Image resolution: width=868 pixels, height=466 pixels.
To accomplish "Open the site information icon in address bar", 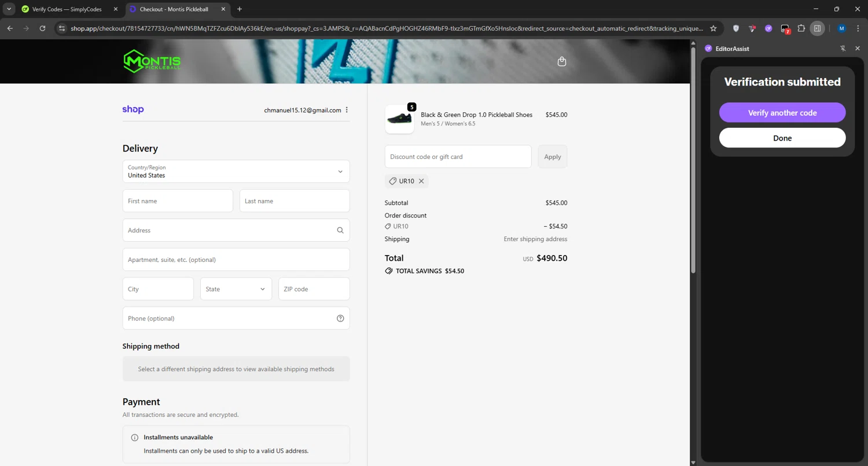I will tap(62, 28).
